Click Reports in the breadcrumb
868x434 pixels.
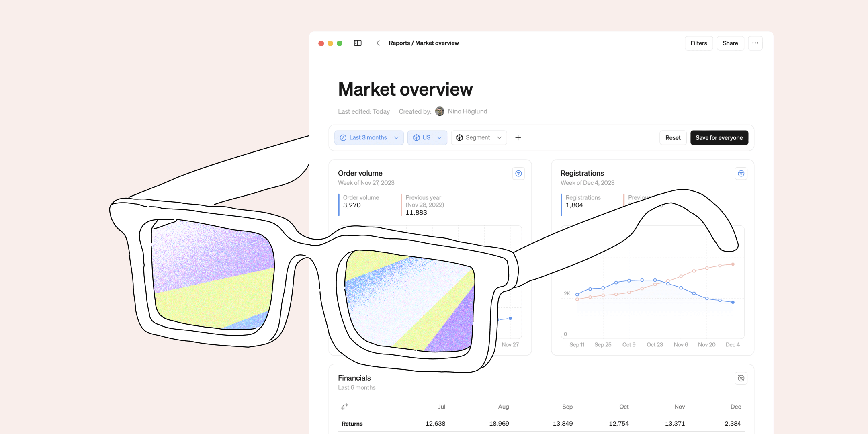(x=399, y=43)
